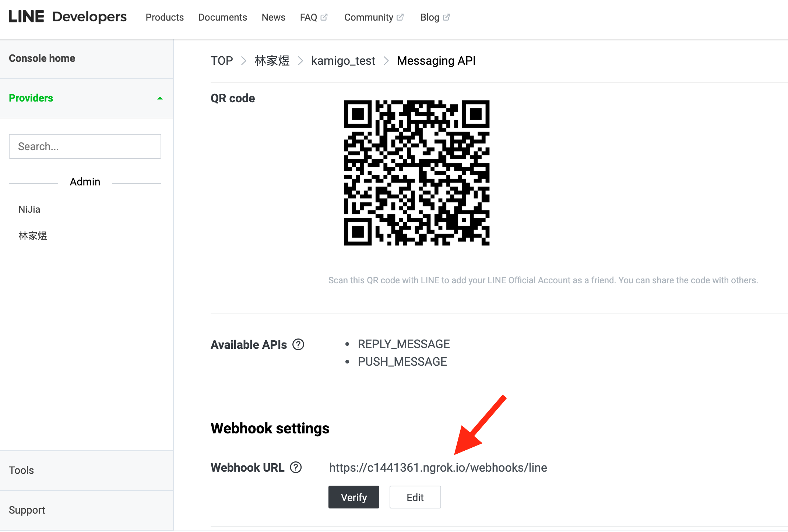The width and height of the screenshot is (788, 532).
Task: Show help for Available APIs
Action: pos(298,345)
